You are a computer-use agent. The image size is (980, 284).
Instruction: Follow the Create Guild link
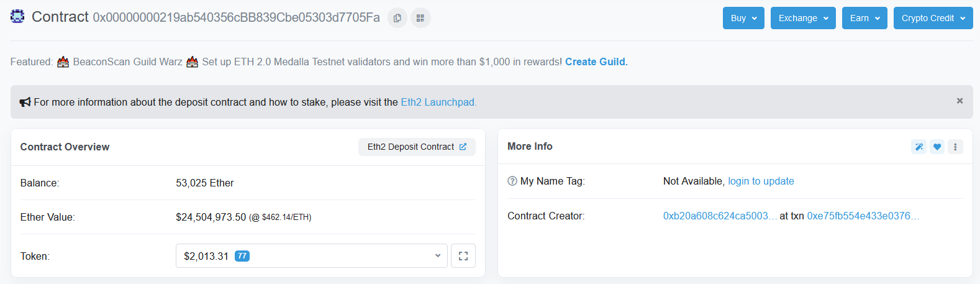(596, 62)
